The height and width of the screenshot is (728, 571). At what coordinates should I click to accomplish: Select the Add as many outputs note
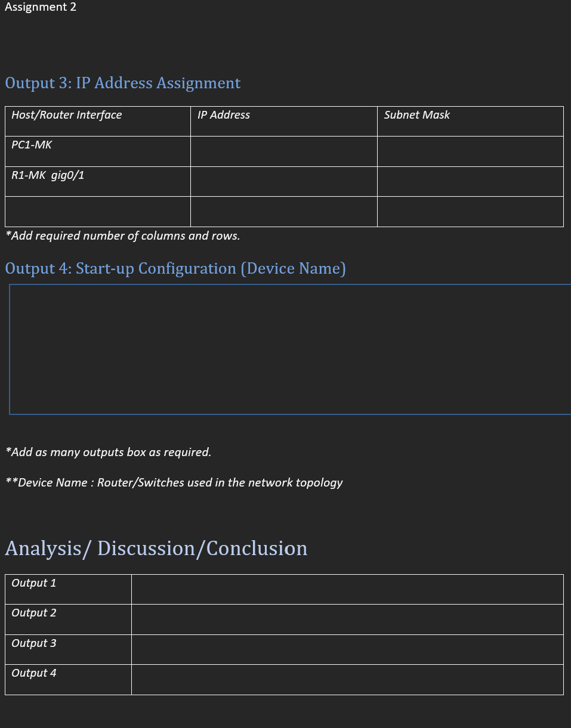[108, 453]
